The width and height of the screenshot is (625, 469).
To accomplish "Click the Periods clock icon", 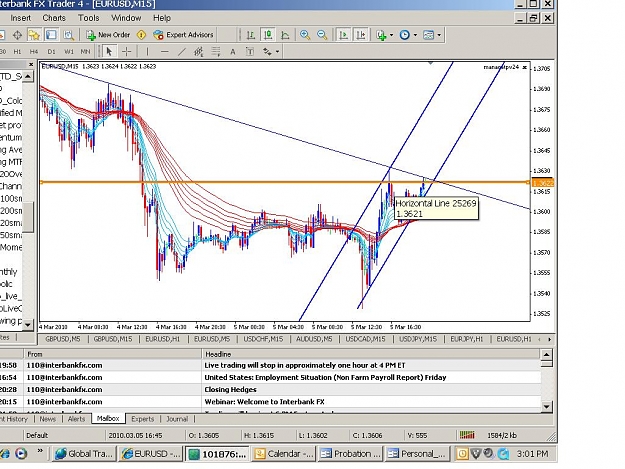I will point(405,35).
